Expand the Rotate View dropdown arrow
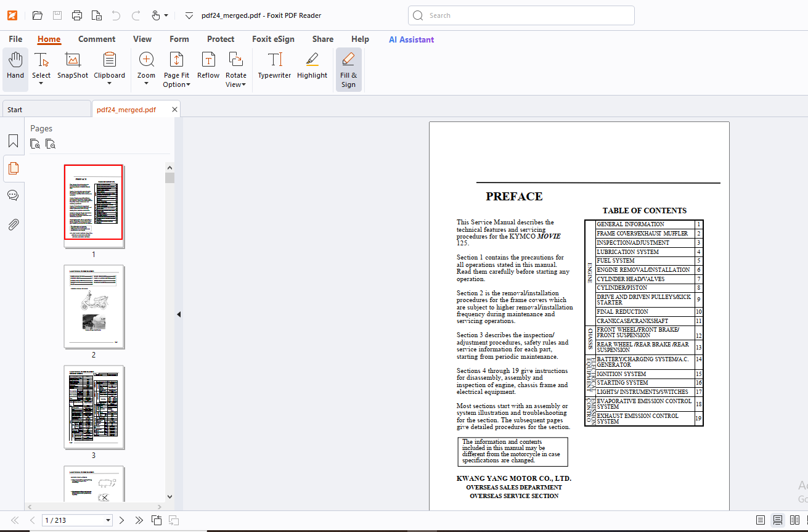The image size is (808, 532). click(244, 85)
